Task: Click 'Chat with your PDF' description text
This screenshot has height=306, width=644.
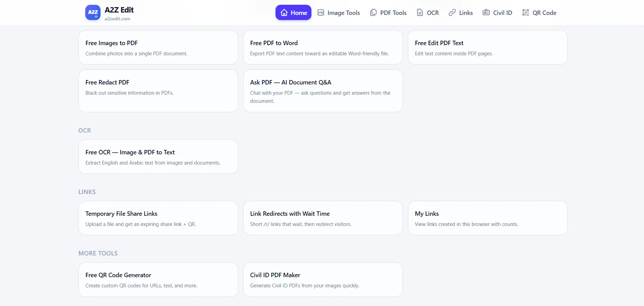Action: click(x=320, y=97)
